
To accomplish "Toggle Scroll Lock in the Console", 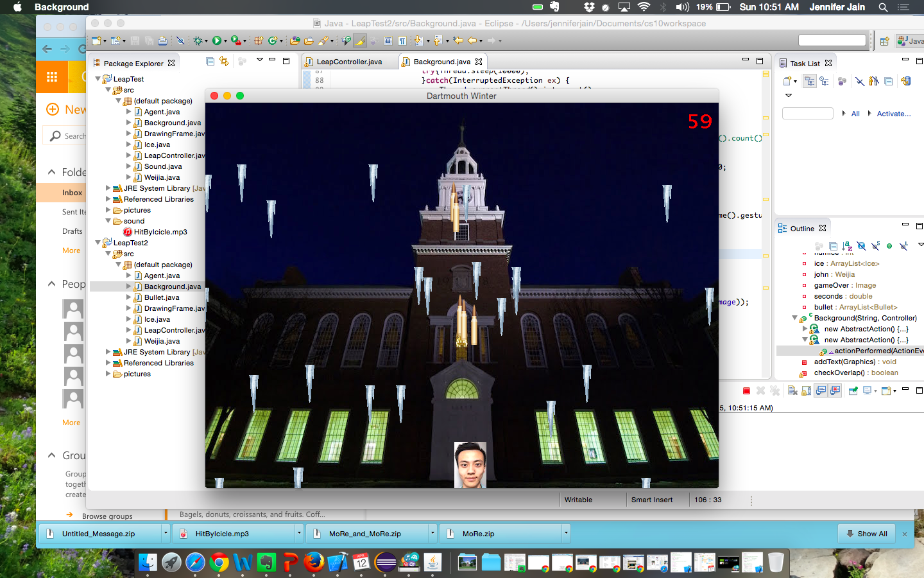I will [807, 390].
